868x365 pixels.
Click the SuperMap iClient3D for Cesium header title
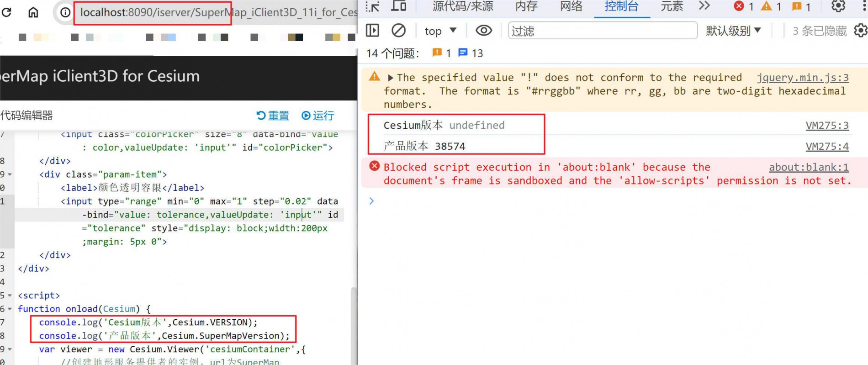pos(100,76)
